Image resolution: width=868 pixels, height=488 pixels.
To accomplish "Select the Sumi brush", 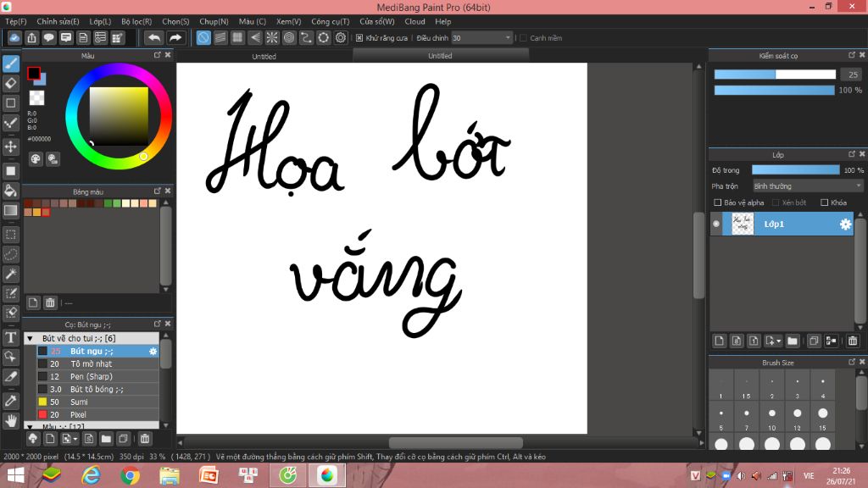I will [x=98, y=402].
